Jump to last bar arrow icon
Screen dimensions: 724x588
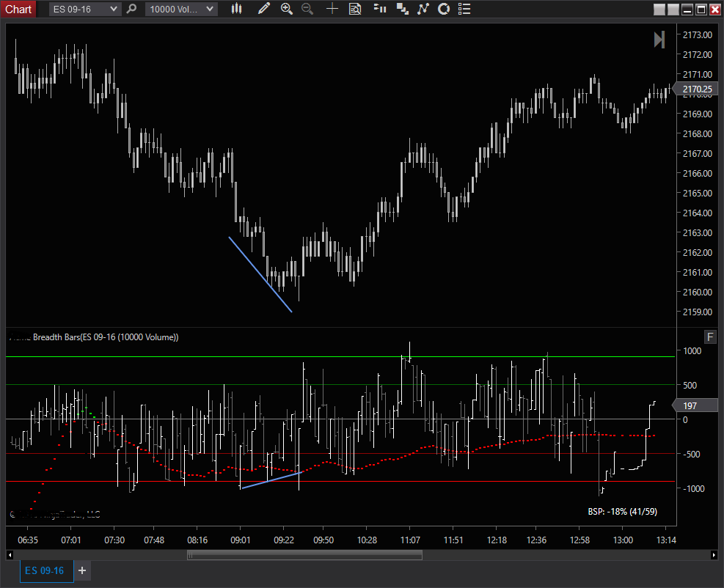tap(659, 40)
